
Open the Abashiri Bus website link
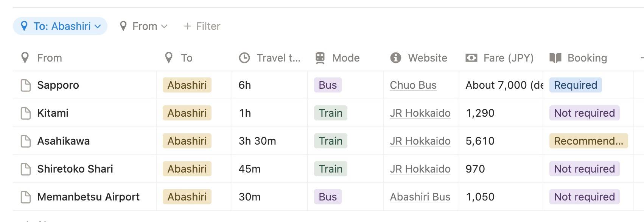(420, 197)
